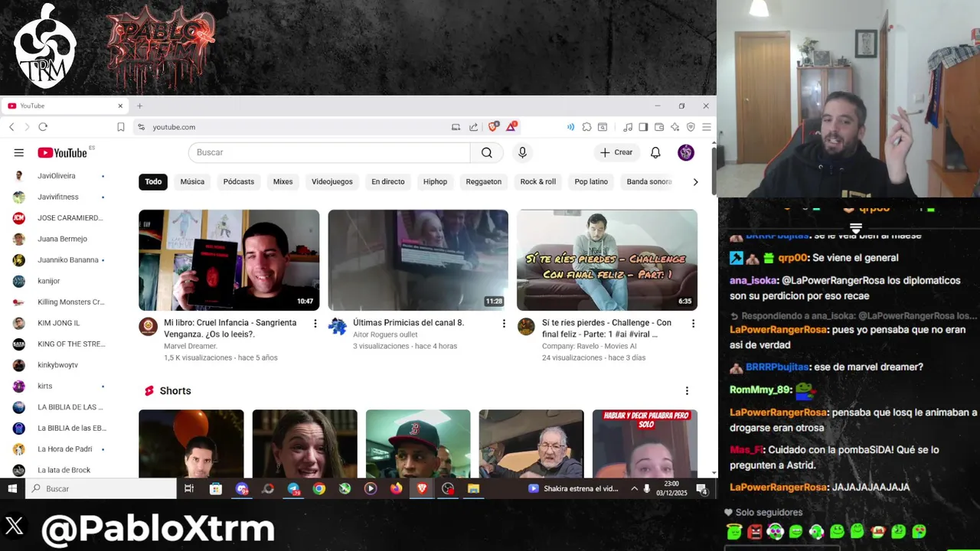This screenshot has height=551, width=980.
Task: Click the Windows Start button
Action: (12, 488)
